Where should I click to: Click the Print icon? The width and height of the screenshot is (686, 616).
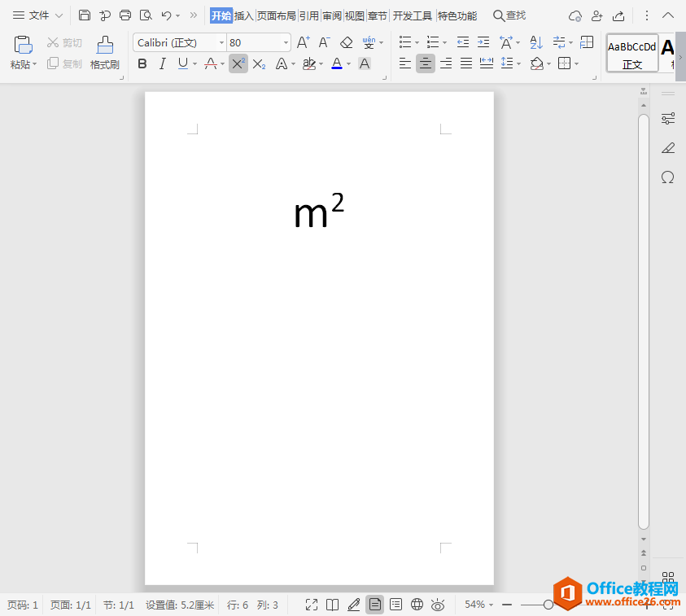[125, 15]
